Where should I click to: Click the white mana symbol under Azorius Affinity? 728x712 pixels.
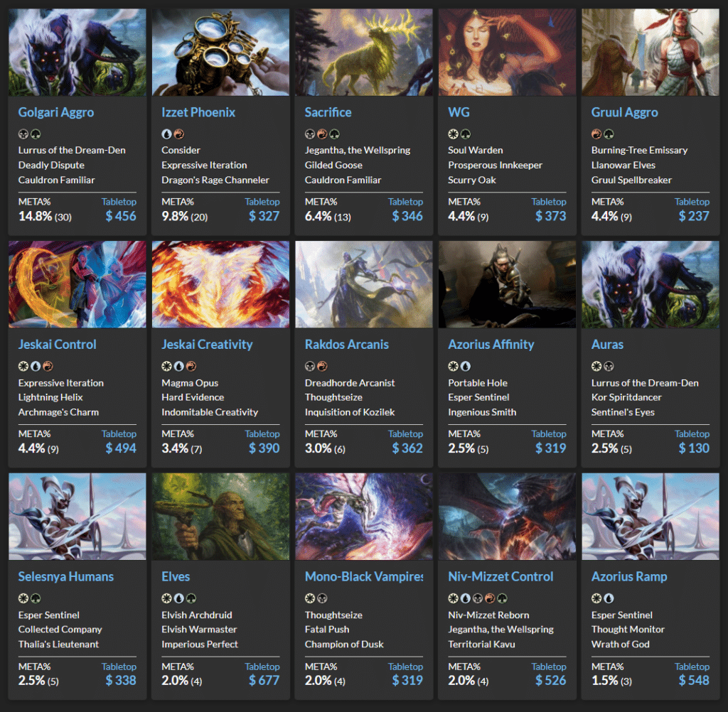click(x=453, y=367)
